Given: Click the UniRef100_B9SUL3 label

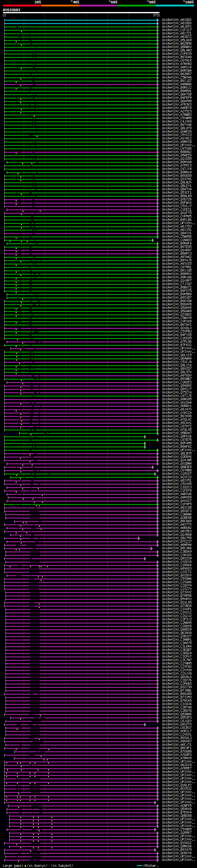Looking at the screenshot, I should [x=177, y=738].
